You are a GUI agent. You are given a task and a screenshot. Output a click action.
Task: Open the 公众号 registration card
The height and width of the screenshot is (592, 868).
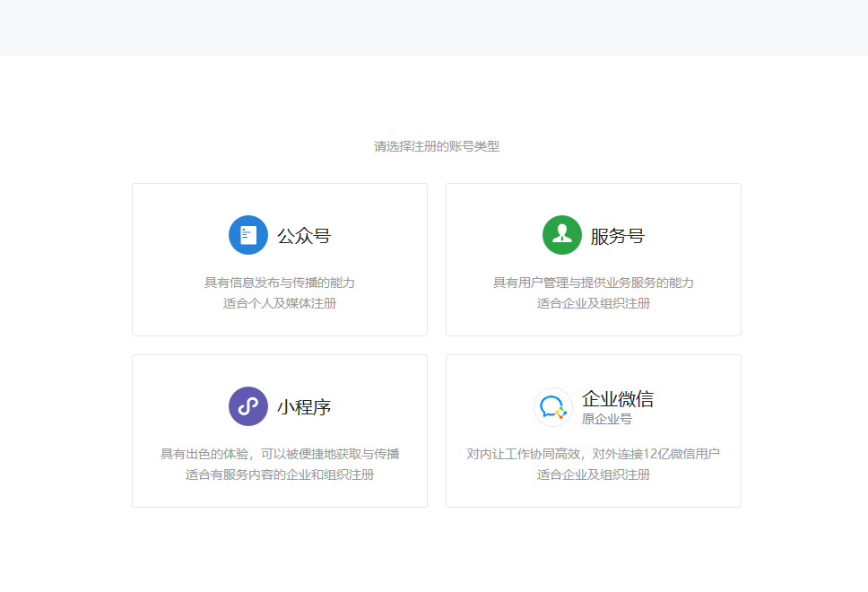pyautogui.click(x=280, y=259)
